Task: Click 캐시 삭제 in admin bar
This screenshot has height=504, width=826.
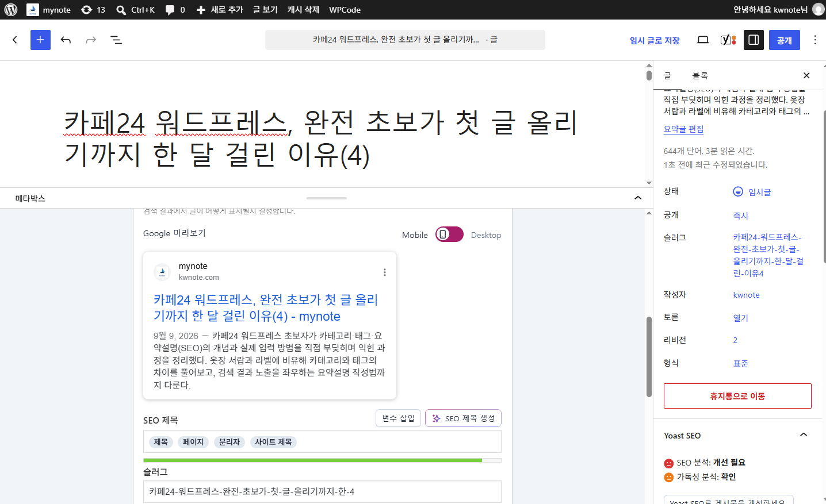Action: pos(303,10)
